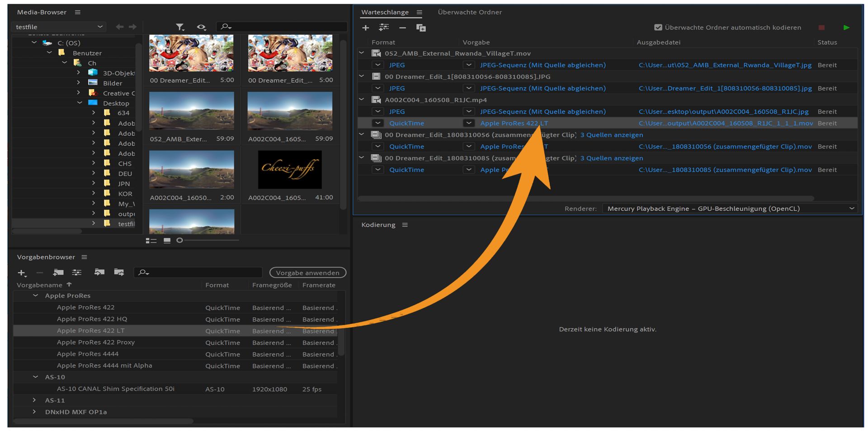Click the first 3 Quellen anzeigen link

[611, 135]
